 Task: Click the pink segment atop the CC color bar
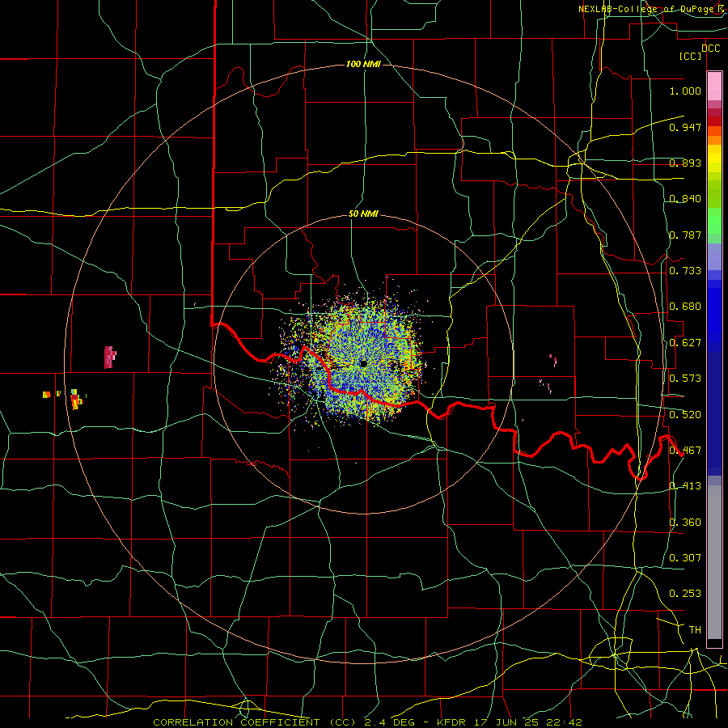coord(714,86)
